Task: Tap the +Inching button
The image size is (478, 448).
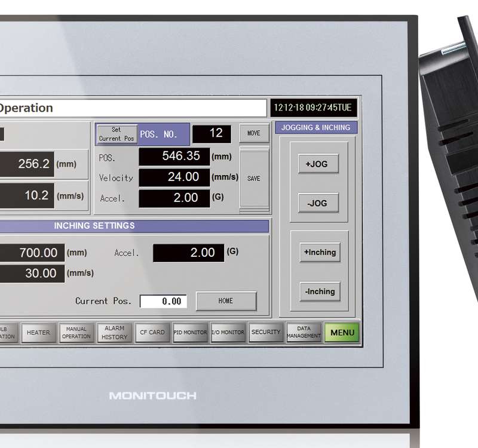Action: 320,252
